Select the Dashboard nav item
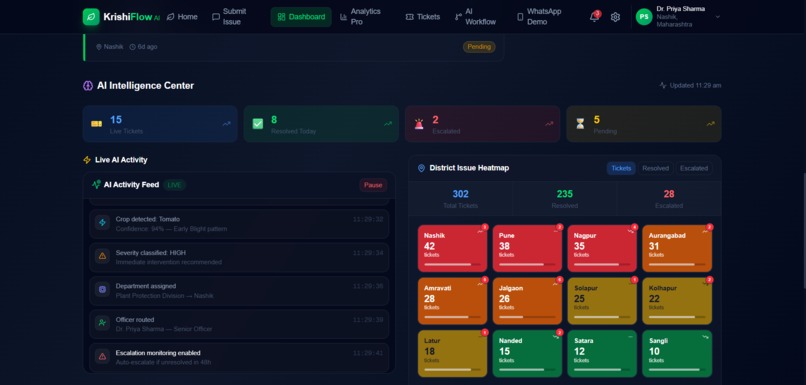Viewport: 806px width, 385px height. (301, 17)
